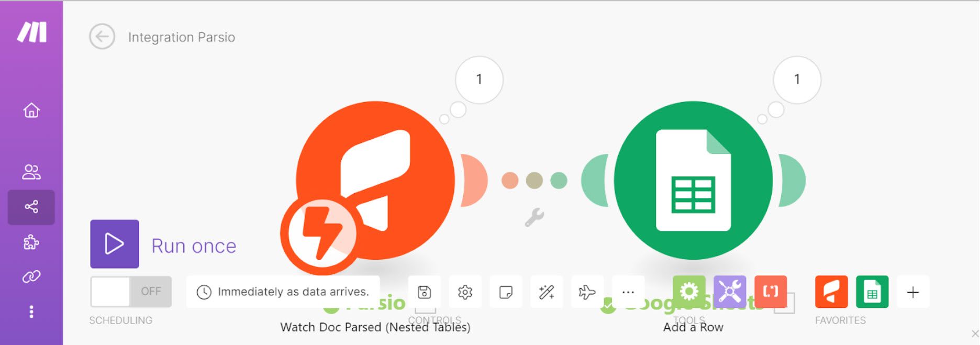Open the Templates puzzle icon in sidebar

tap(31, 242)
